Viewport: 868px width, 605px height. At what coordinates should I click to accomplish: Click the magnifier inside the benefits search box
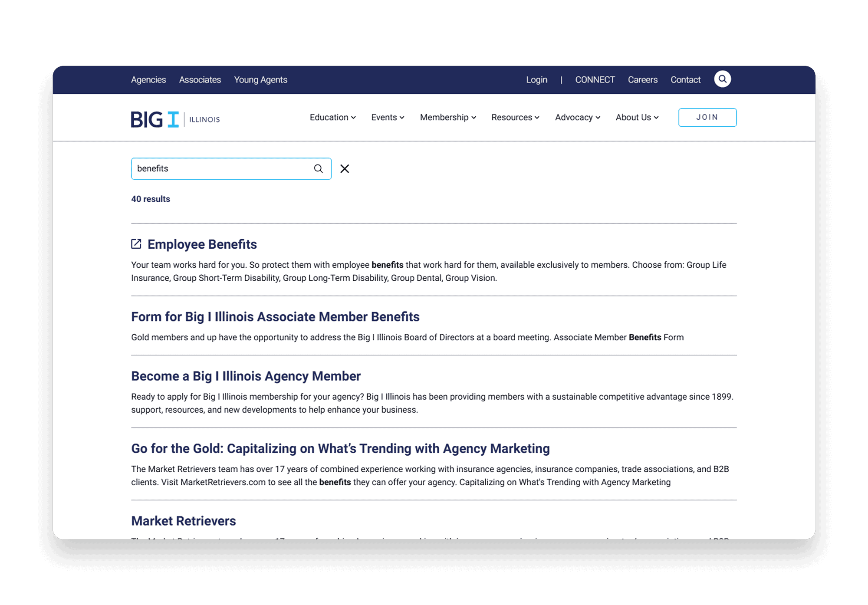click(x=319, y=169)
